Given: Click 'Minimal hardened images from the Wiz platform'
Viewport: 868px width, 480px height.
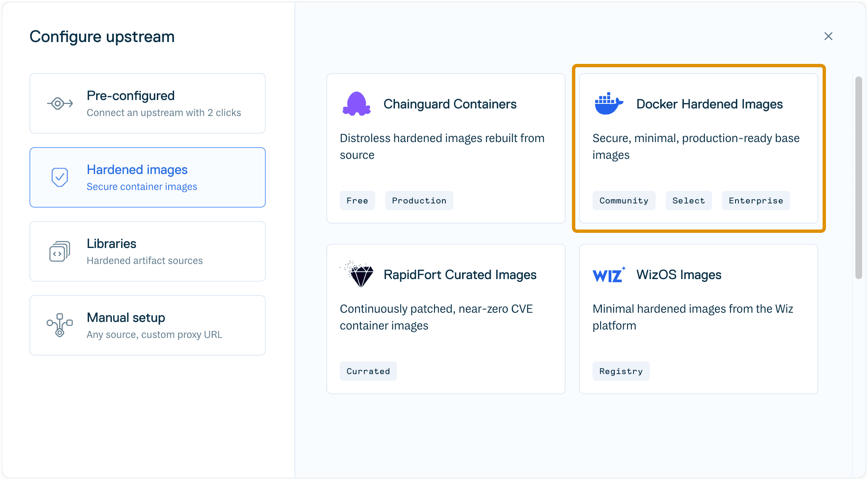Looking at the screenshot, I should pyautogui.click(x=693, y=317).
